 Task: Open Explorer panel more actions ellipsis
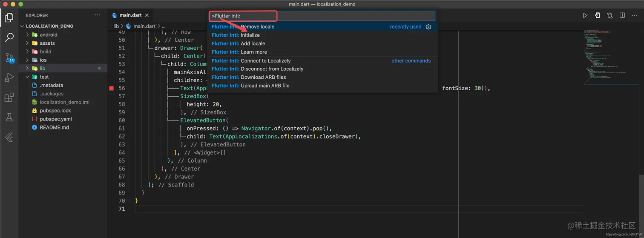98,15
